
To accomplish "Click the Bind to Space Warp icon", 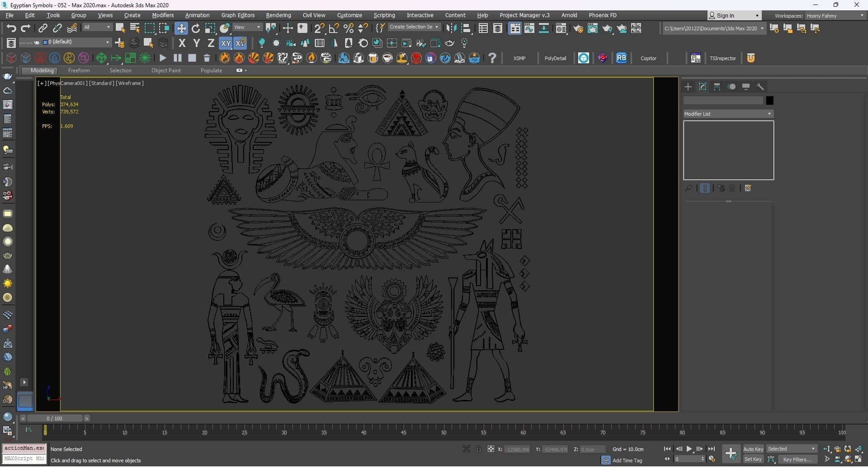I will pyautogui.click(x=72, y=28).
